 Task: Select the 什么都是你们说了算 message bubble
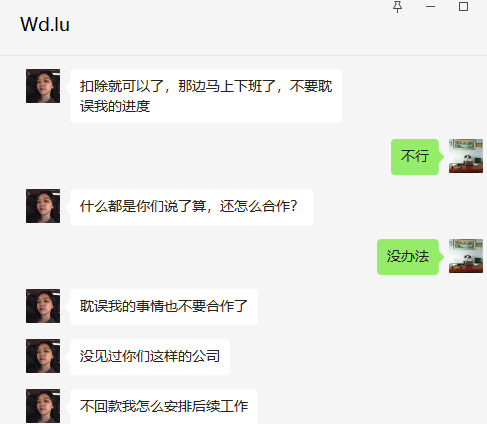click(192, 207)
